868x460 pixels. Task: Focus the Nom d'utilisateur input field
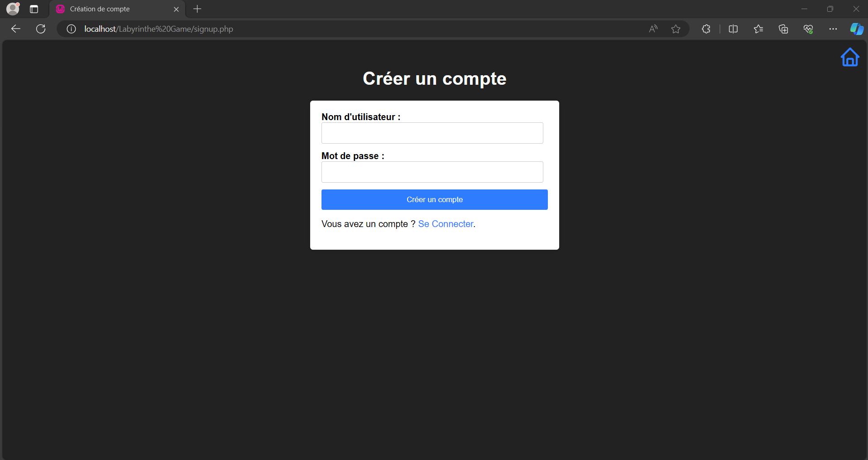pos(432,133)
